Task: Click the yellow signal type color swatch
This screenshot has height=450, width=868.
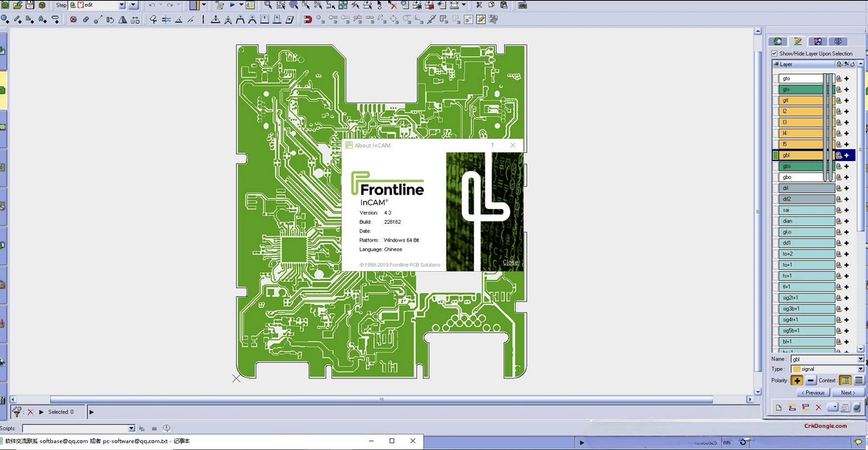Action: pos(796,369)
